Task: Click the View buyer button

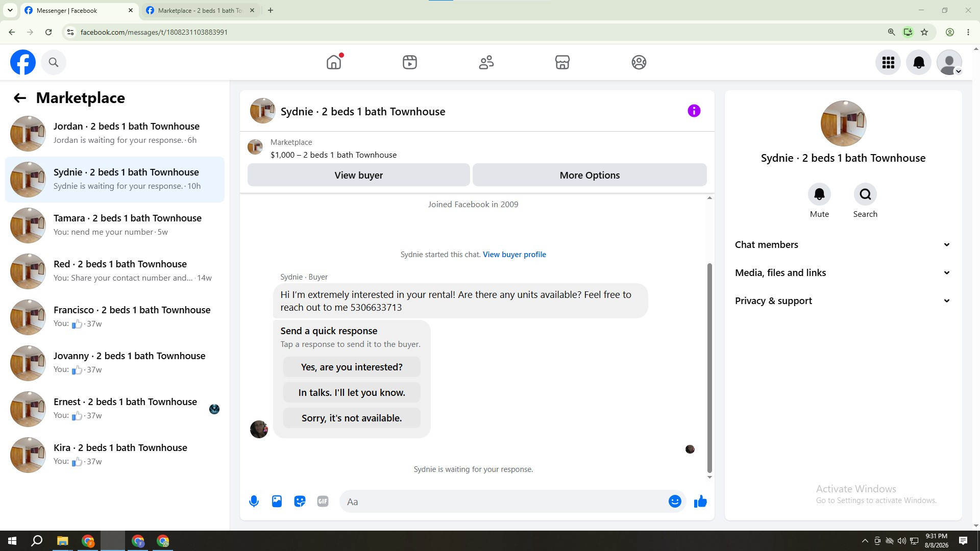Action: click(x=358, y=175)
